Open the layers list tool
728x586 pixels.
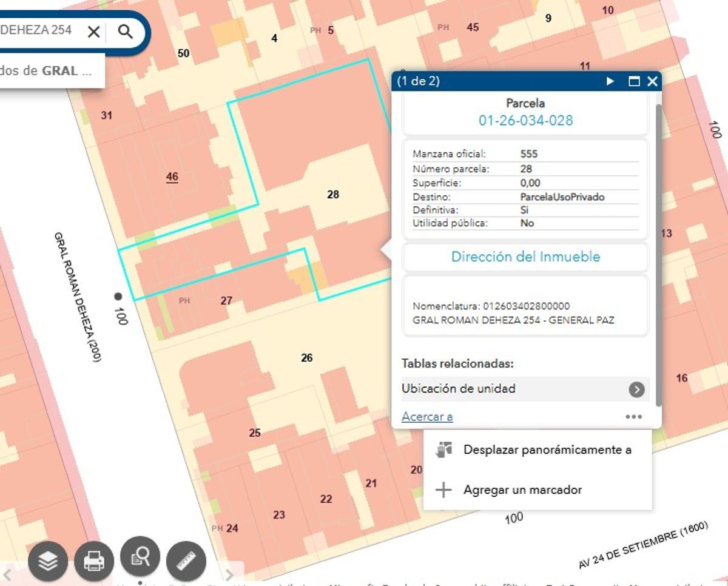[x=48, y=561]
